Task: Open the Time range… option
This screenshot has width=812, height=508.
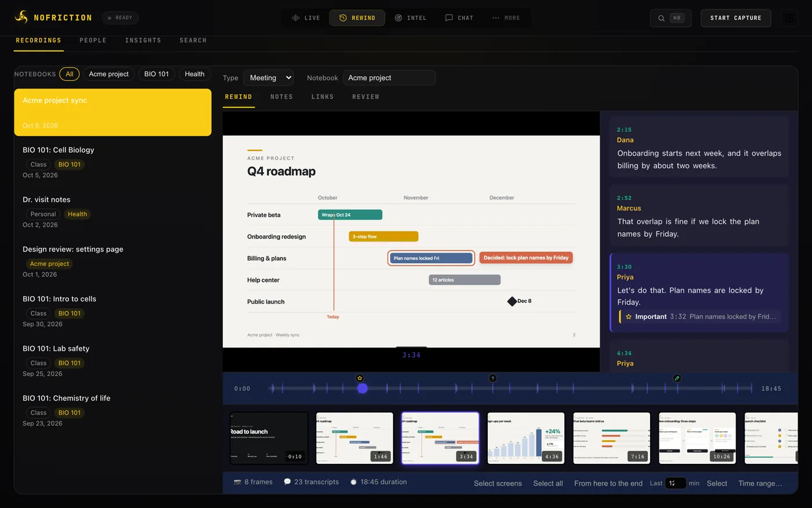Action: [x=760, y=483]
